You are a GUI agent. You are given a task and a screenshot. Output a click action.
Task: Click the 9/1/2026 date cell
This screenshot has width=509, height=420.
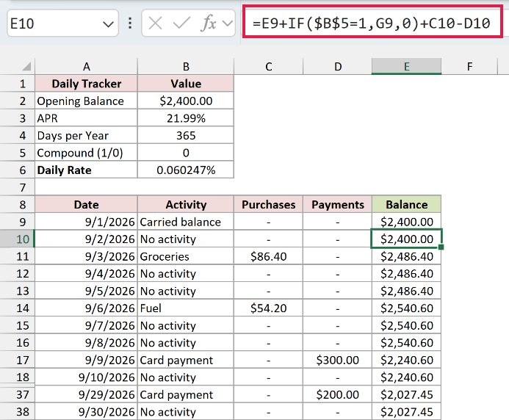(x=87, y=222)
